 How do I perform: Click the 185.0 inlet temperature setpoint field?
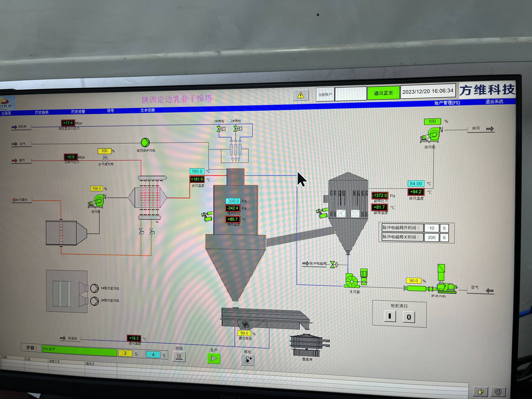click(x=197, y=171)
